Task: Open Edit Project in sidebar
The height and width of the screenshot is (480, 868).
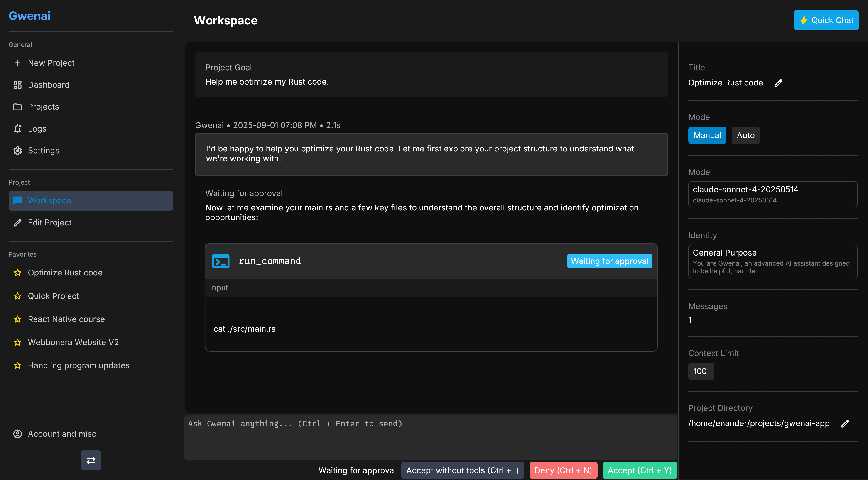Action: 49,223
